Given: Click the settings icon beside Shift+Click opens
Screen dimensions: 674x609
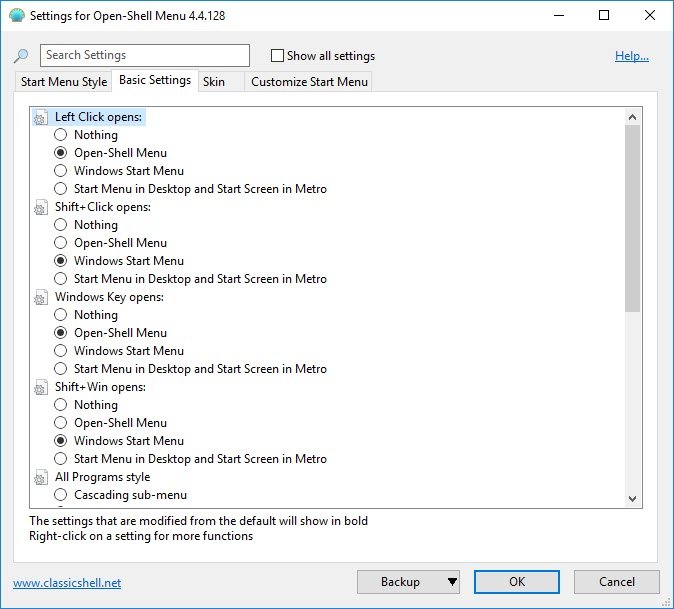Looking at the screenshot, I should pos(41,208).
